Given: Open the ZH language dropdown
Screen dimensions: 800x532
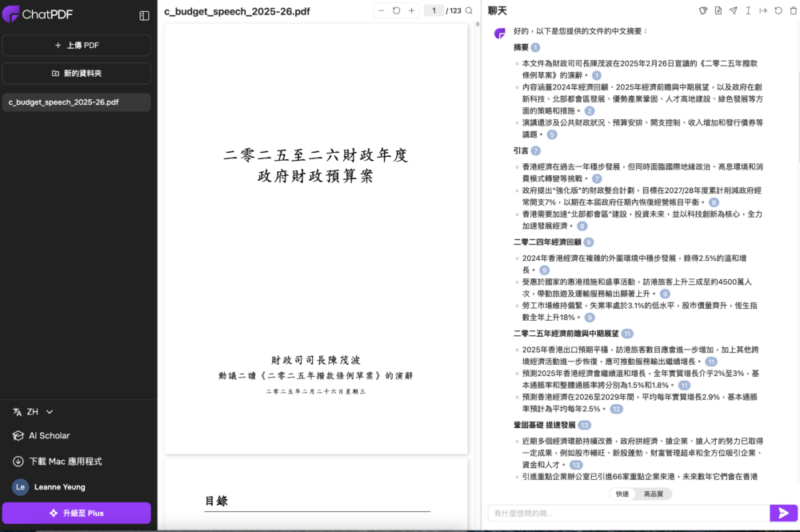Looking at the screenshot, I should tap(30, 411).
